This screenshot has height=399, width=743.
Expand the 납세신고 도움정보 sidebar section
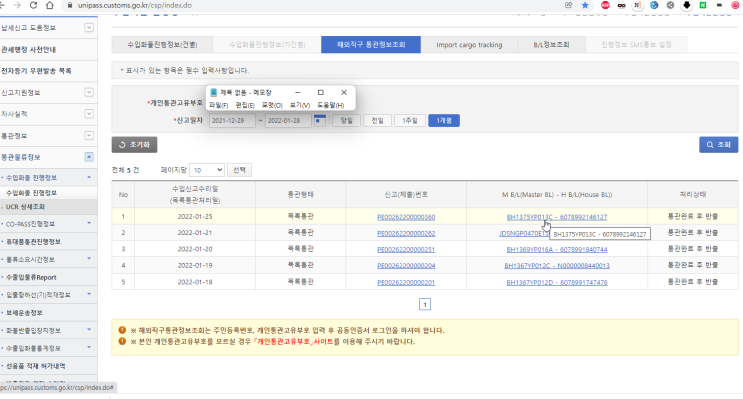(x=89, y=27)
